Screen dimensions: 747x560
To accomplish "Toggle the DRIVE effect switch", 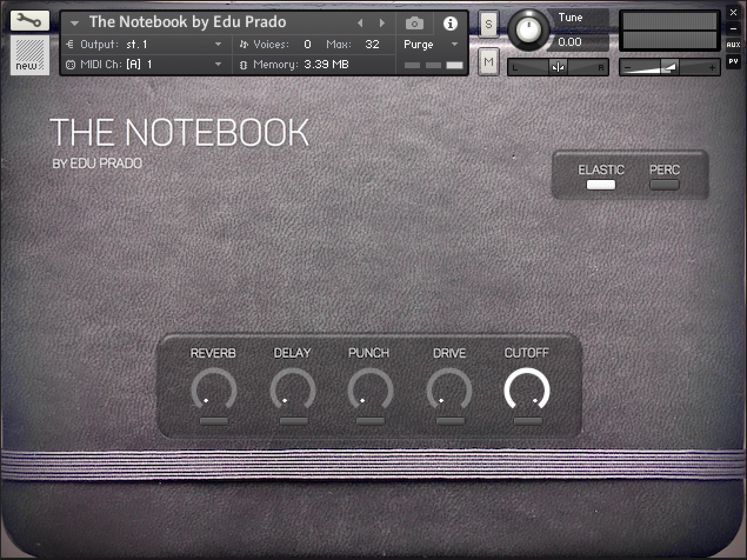I will 450,421.
